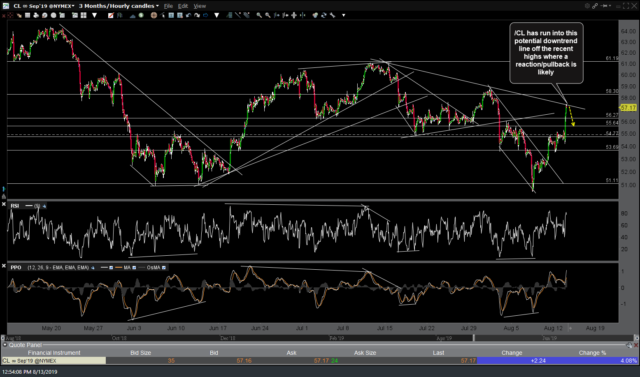Close the RSI study panel
The image size is (640, 377).
pos(3,203)
